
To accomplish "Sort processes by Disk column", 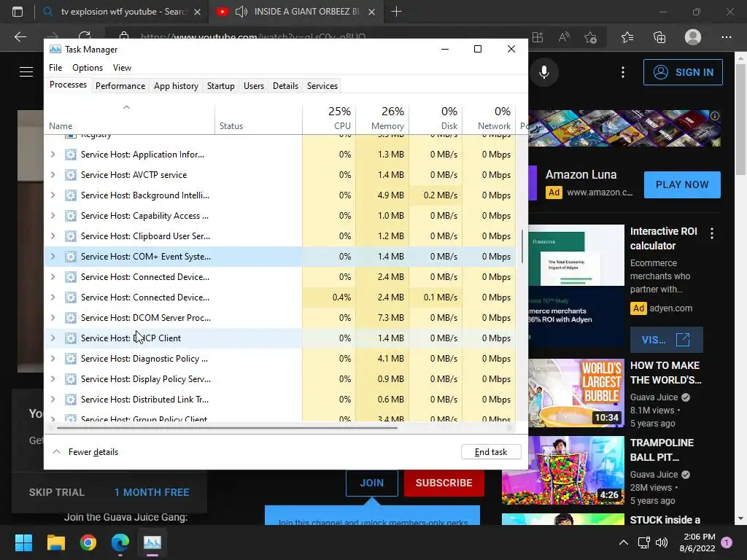I will (x=436, y=118).
